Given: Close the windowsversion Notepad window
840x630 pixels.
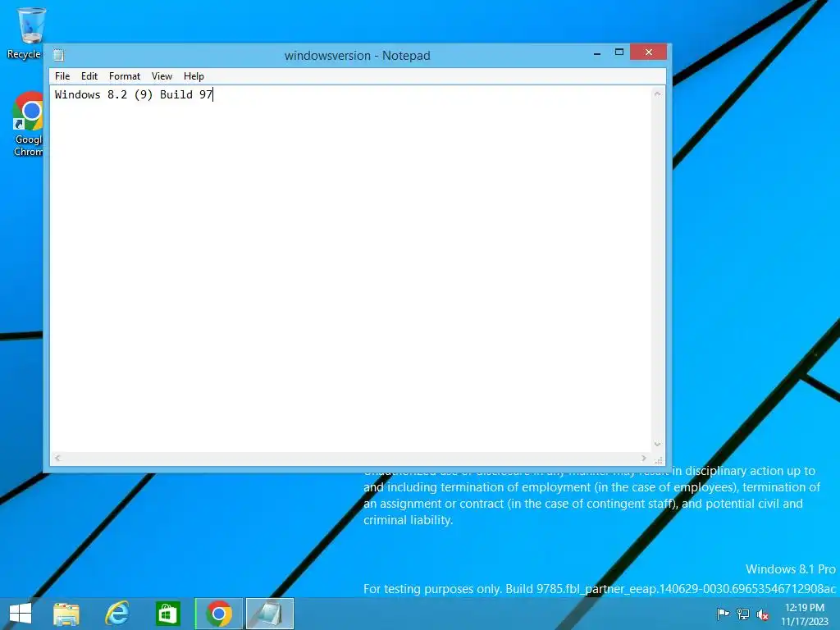Looking at the screenshot, I should tap(648, 52).
